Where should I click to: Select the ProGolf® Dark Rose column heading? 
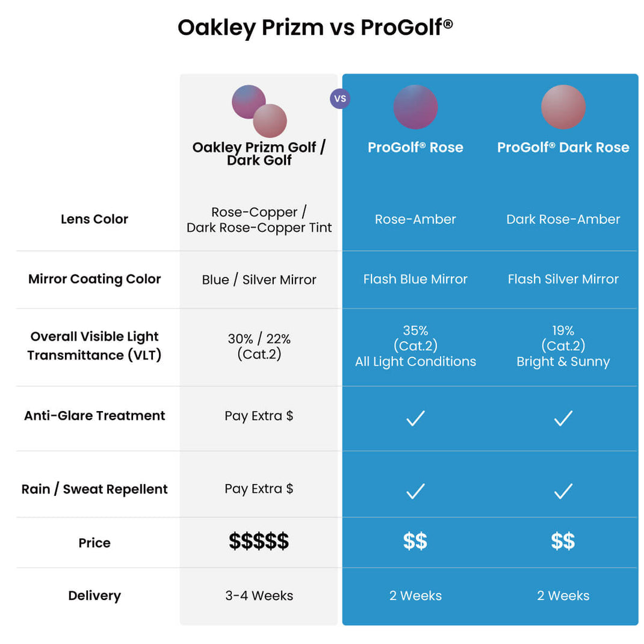pos(563,147)
